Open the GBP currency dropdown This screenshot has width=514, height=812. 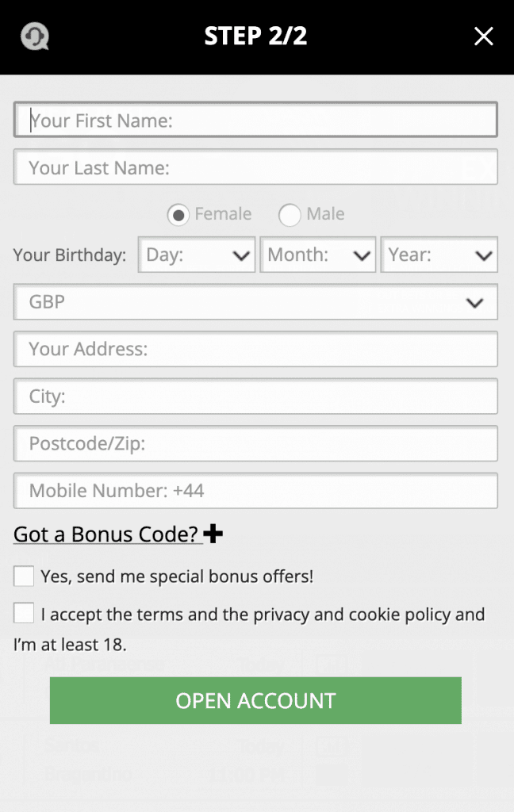(x=255, y=302)
